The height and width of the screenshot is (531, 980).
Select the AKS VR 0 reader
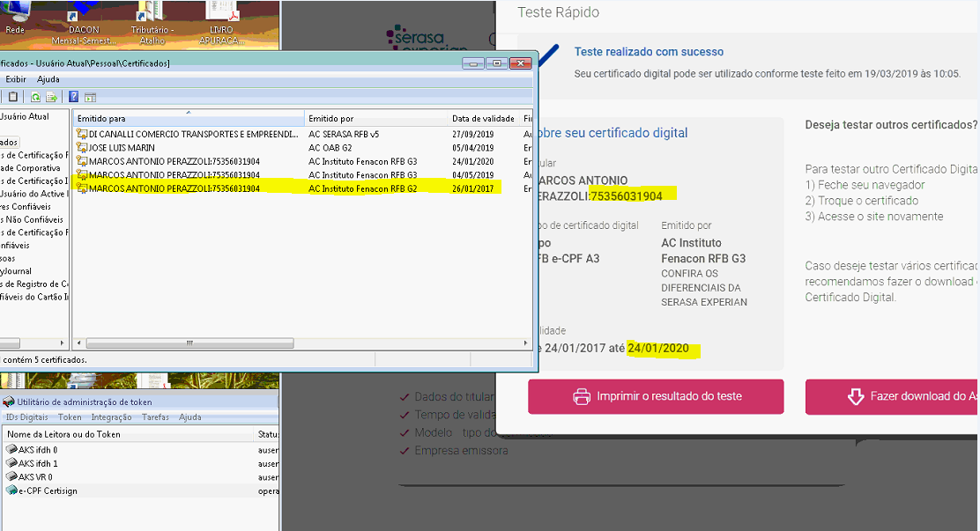35,477
